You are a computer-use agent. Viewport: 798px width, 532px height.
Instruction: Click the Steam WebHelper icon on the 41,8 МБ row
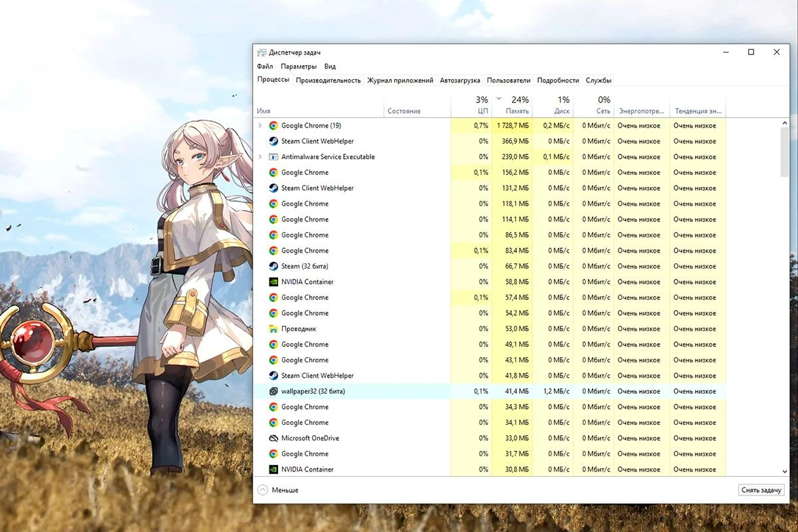[273, 376]
